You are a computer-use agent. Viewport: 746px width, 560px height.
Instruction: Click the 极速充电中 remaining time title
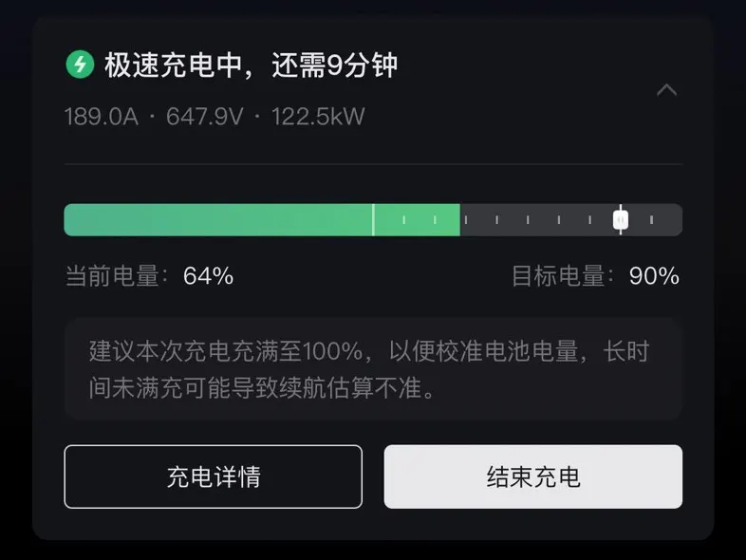(251, 65)
